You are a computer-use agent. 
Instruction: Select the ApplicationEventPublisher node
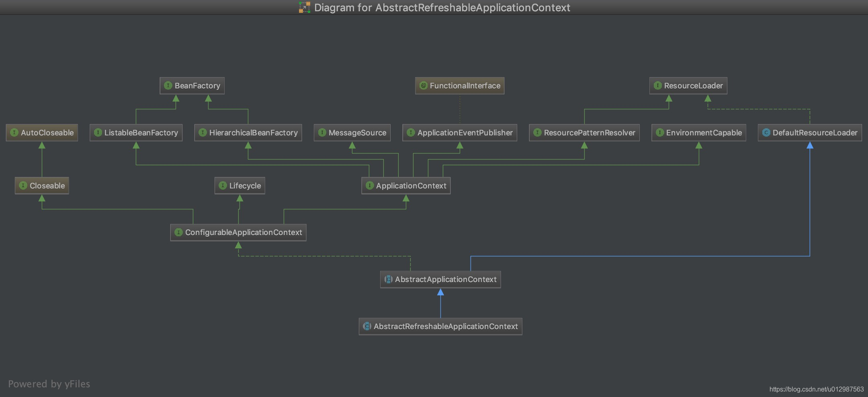coord(460,133)
